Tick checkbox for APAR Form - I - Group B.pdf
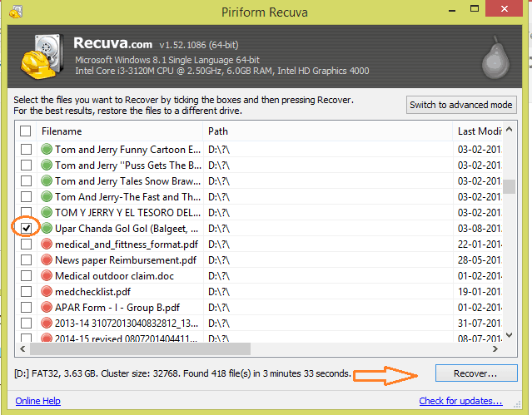 point(26,307)
